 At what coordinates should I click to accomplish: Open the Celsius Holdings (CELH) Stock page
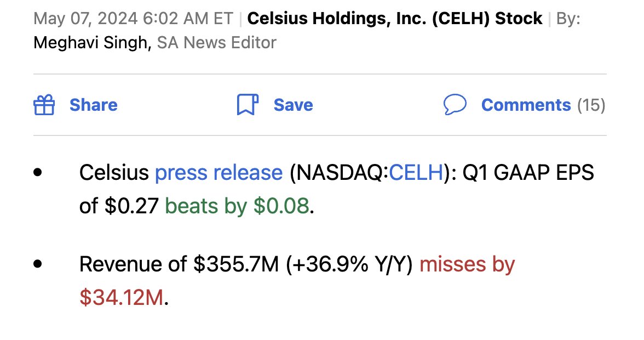[x=393, y=18]
